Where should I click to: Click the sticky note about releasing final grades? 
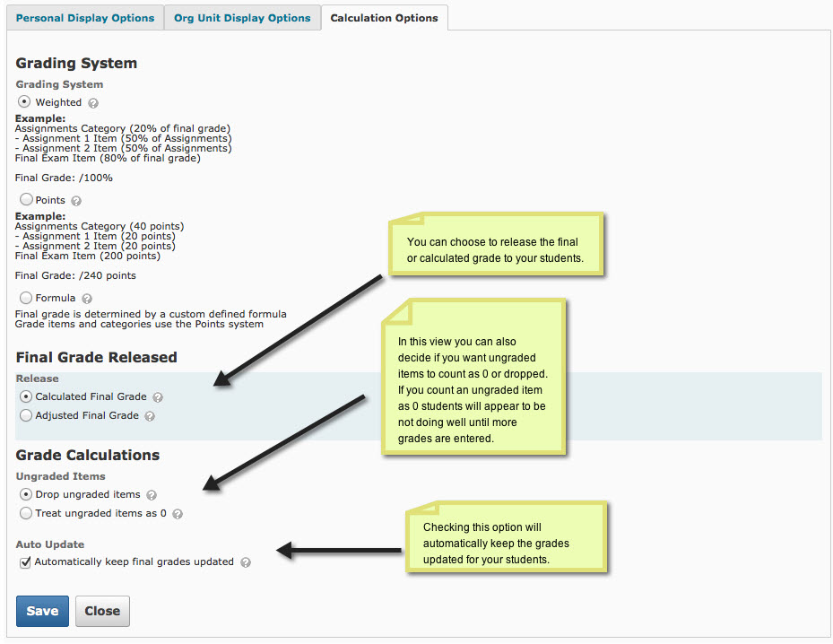(496, 243)
